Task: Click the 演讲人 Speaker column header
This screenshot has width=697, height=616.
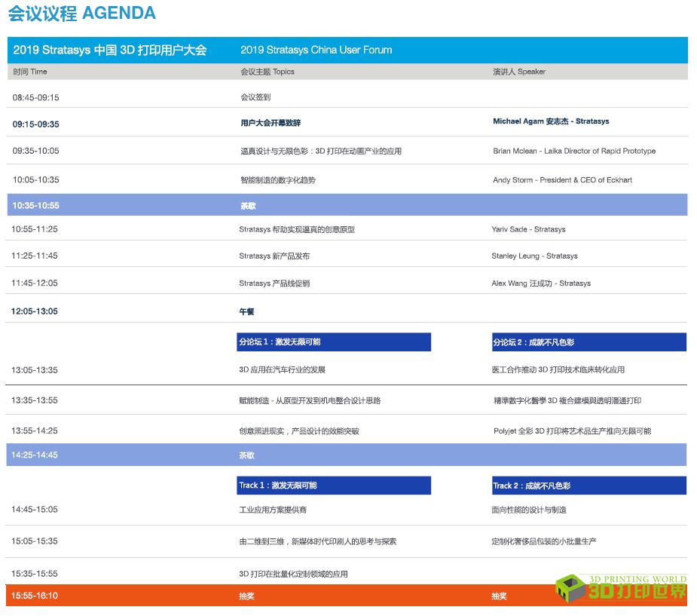Action: pyautogui.click(x=518, y=72)
